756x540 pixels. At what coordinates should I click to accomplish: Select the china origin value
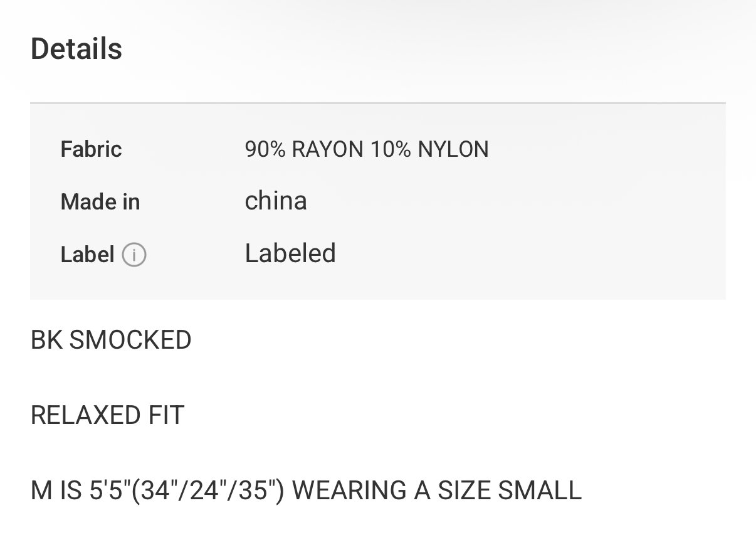tap(276, 201)
